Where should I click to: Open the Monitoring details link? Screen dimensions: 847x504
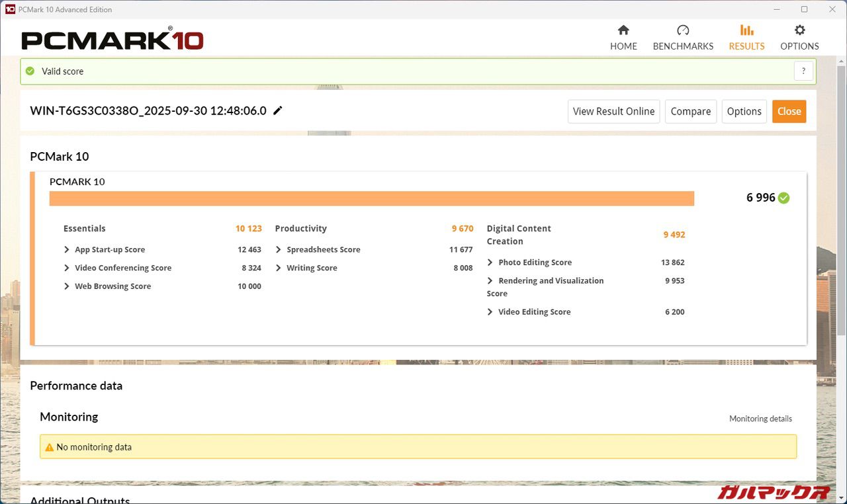pyautogui.click(x=760, y=419)
